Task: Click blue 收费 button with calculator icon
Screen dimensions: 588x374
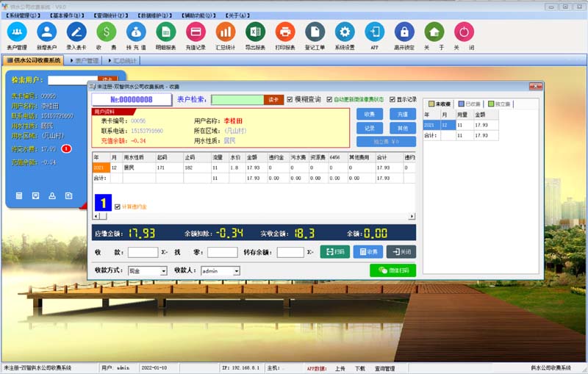Action: coord(368,252)
